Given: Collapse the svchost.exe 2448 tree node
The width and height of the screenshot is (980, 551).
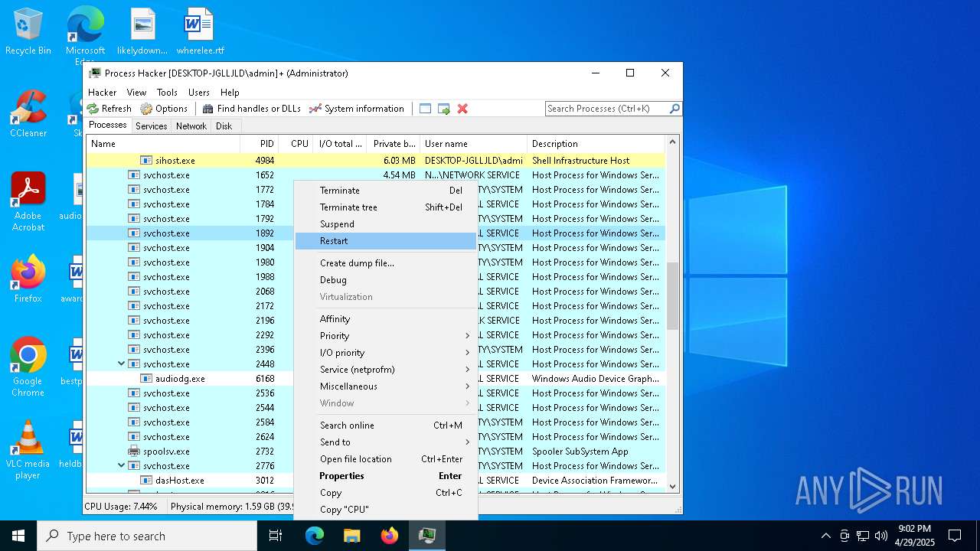Looking at the screenshot, I should pyautogui.click(x=121, y=364).
